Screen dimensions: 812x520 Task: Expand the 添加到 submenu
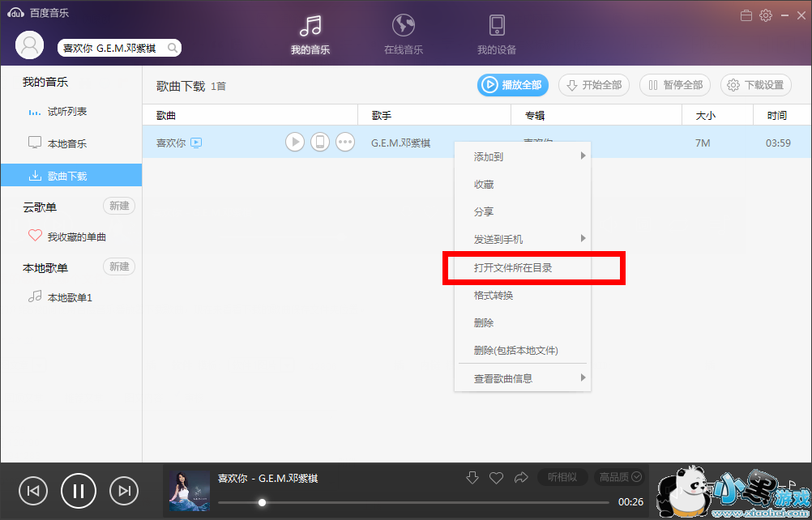point(523,156)
